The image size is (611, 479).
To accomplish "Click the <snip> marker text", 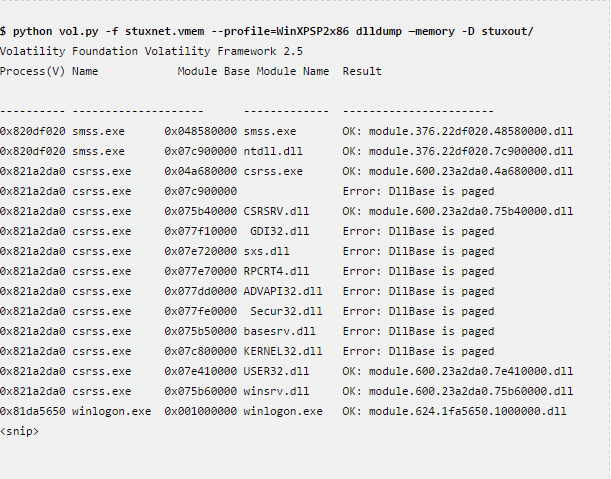I will (19, 431).
